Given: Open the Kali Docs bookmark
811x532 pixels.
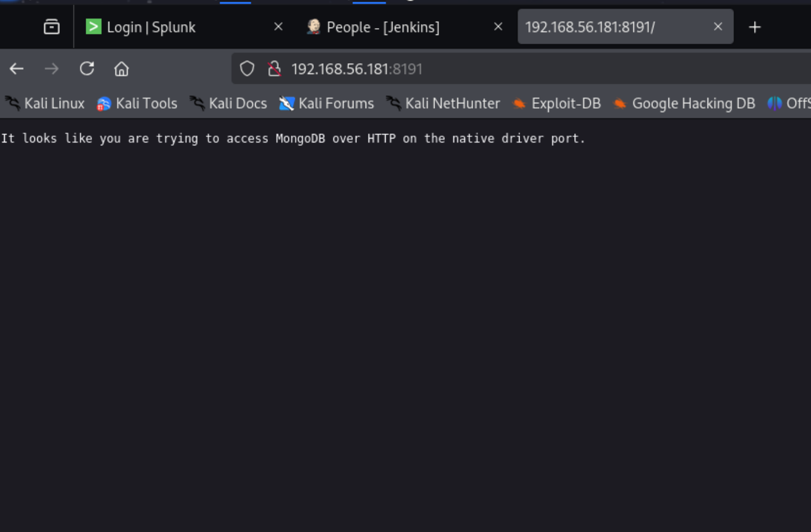Looking at the screenshot, I should coord(229,103).
